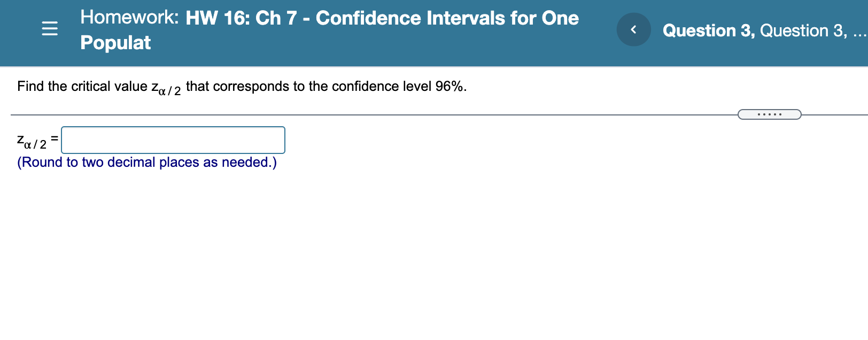Collapse the question area using the ellipsis control

point(769,114)
